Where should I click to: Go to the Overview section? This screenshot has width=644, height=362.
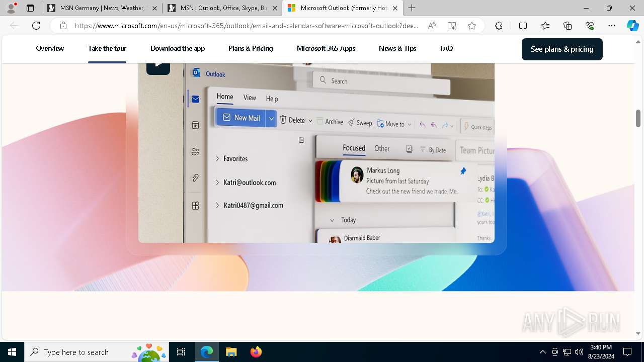coord(50,49)
